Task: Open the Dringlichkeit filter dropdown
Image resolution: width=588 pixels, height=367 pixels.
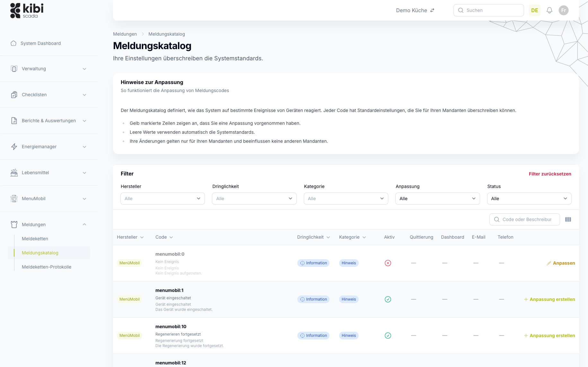Action: (254, 199)
